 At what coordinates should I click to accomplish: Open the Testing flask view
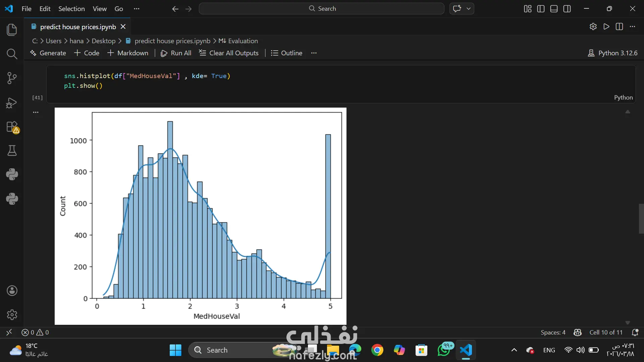(x=12, y=150)
